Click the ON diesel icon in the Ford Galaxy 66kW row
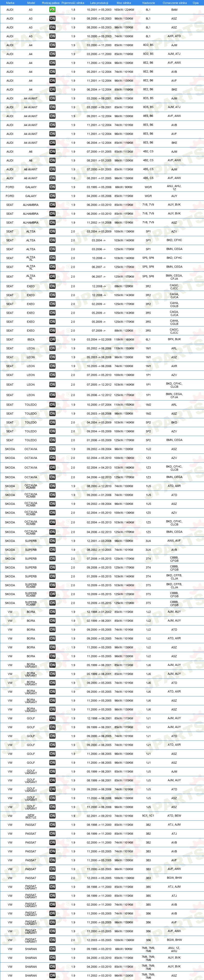This screenshot has height=980, width=204. (52, 187)
